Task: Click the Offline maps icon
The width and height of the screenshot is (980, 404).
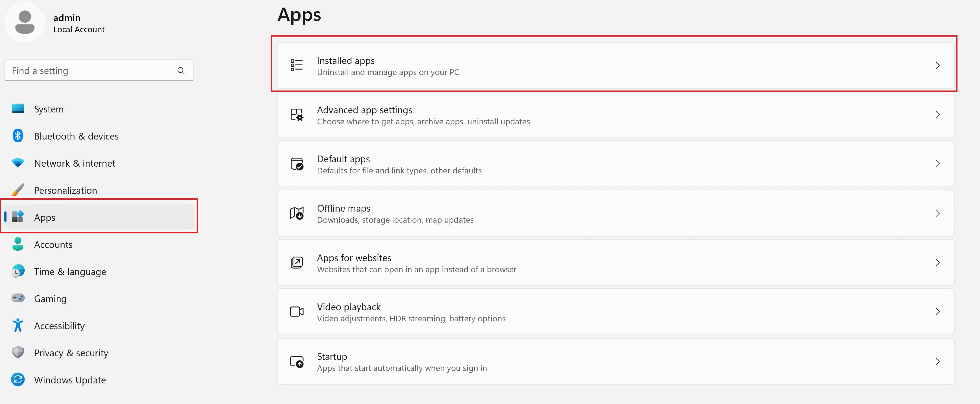Action: pos(296,213)
